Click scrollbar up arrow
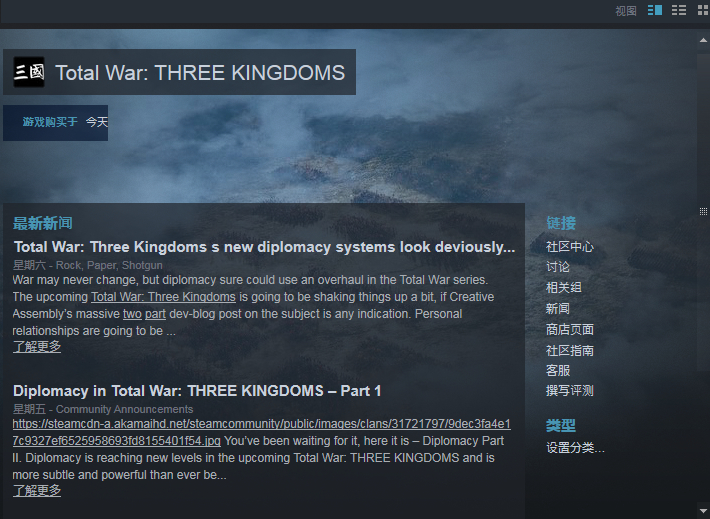The image size is (710, 519). (x=703, y=40)
